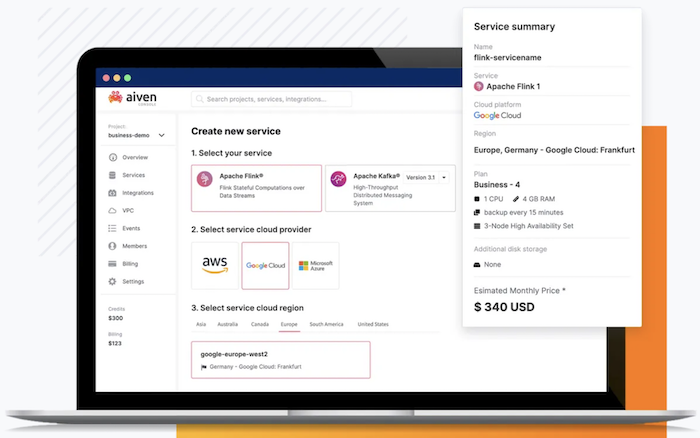This screenshot has width=700, height=438.
Task: Click the flink-servicename name value
Action: pos(508,58)
